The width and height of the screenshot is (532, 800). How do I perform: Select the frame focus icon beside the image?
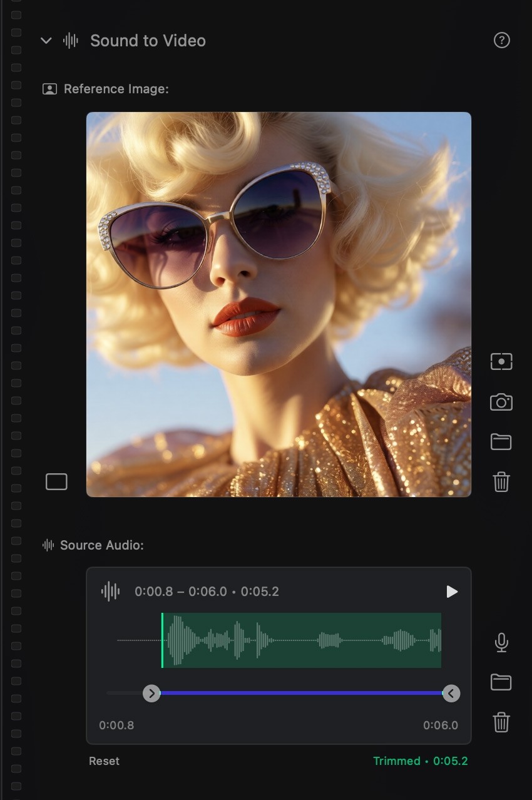[501, 361]
